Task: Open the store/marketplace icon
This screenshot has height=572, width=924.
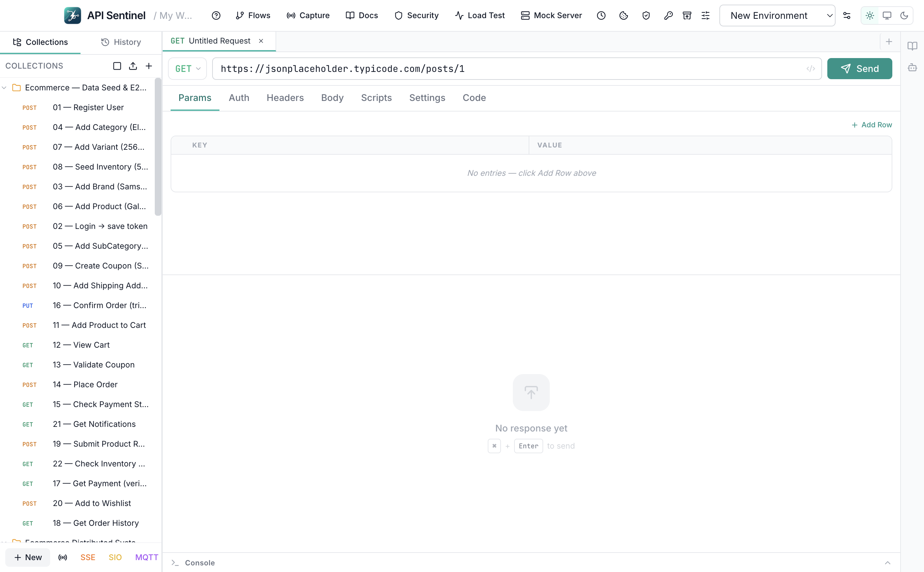Action: [687, 16]
